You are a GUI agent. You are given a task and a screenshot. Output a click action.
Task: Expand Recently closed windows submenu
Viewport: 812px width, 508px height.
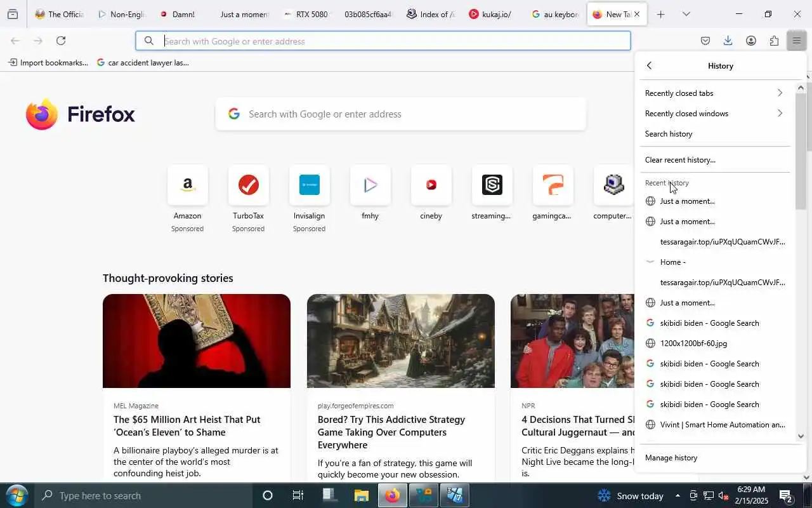click(714, 114)
